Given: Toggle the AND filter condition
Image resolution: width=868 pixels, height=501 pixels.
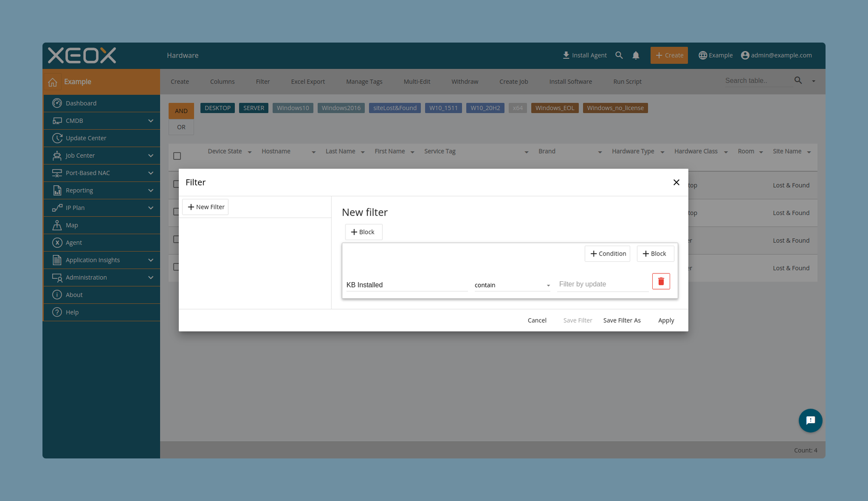Looking at the screenshot, I should tap(181, 111).
